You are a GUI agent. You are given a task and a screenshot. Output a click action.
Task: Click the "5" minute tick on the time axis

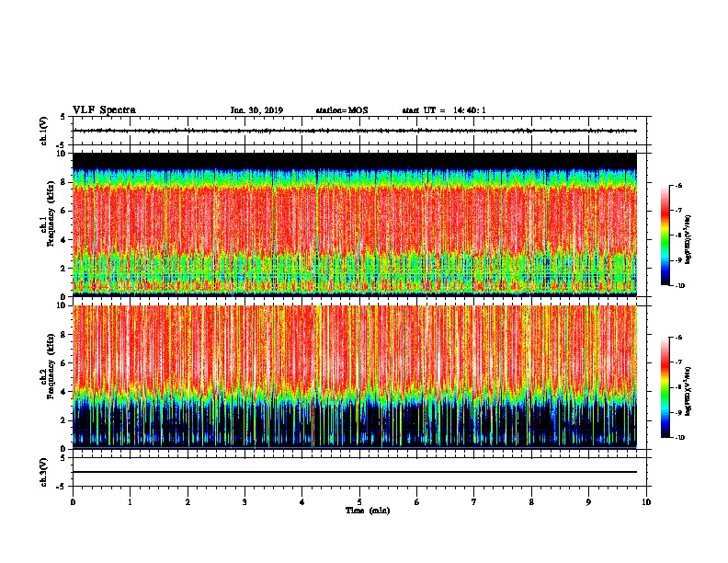pos(359,502)
